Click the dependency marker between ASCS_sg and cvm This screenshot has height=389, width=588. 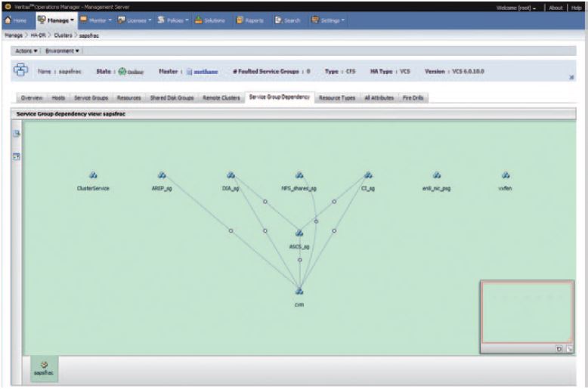[x=299, y=260]
